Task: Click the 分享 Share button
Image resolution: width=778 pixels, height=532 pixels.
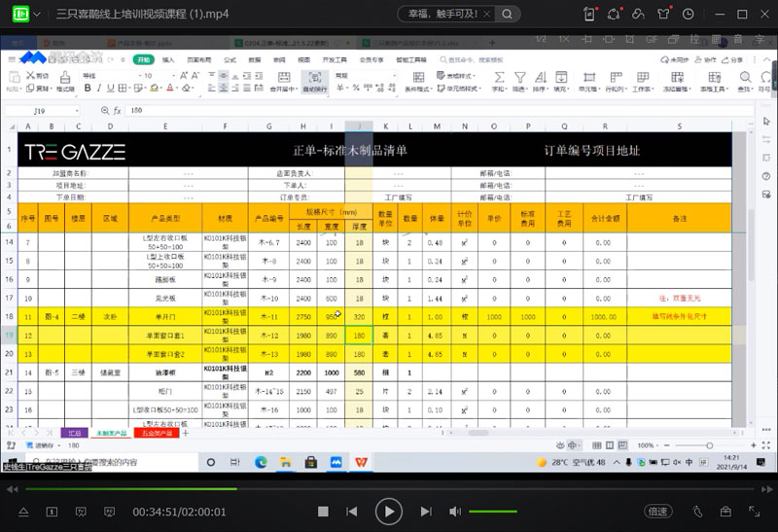Action: 733,59
